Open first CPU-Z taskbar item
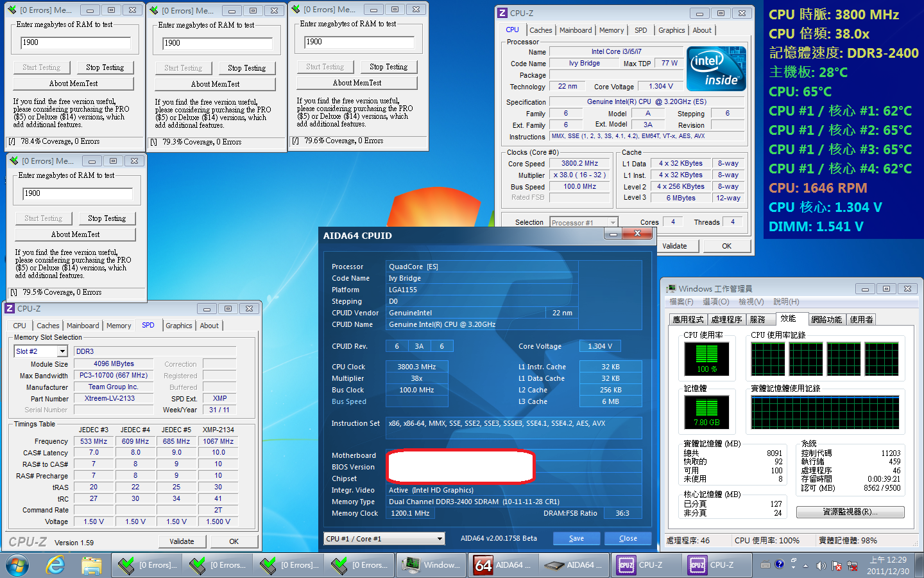This screenshot has width=924, height=578. tap(645, 565)
